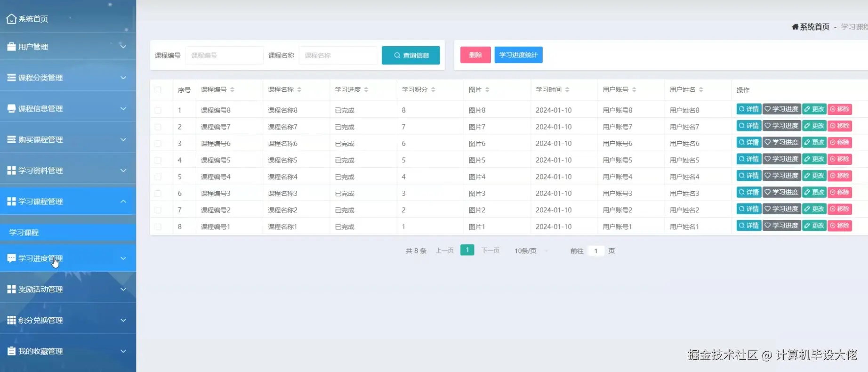868x372 pixels.
Task: Click sort arrows on 学习时间 column
Action: click(567, 89)
